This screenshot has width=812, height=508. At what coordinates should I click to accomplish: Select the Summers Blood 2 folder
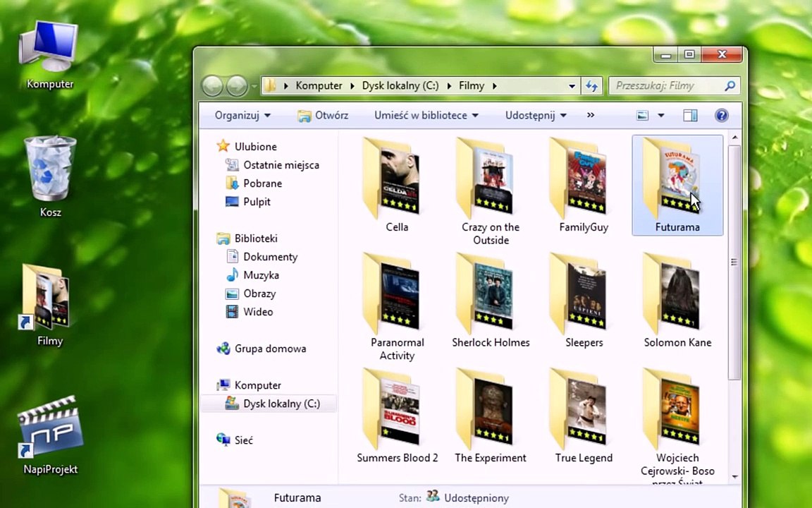coord(397,416)
